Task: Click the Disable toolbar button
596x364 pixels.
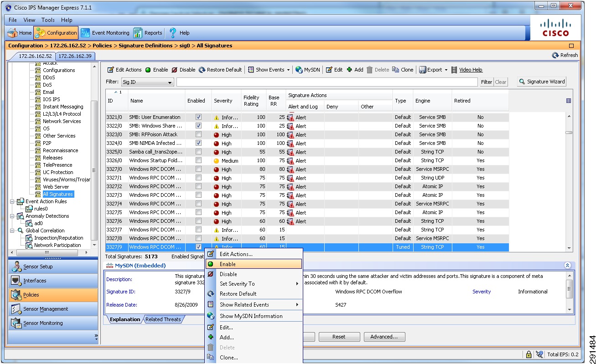Action: [183, 70]
